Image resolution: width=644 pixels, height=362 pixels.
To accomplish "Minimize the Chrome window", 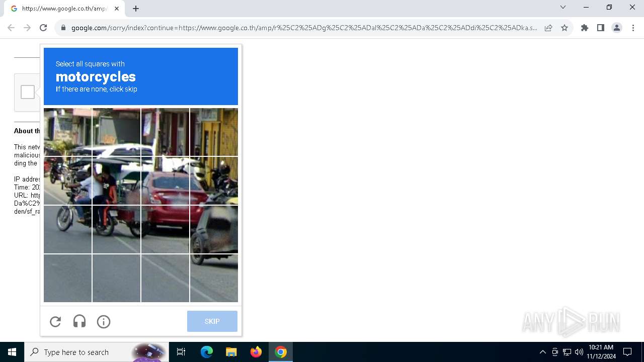I will (x=586, y=7).
